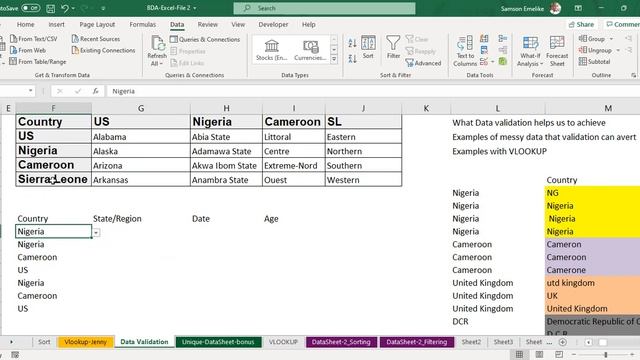Switch to the Page Layout tab
Viewport: 640px width, 360px height.
pyautogui.click(x=97, y=24)
